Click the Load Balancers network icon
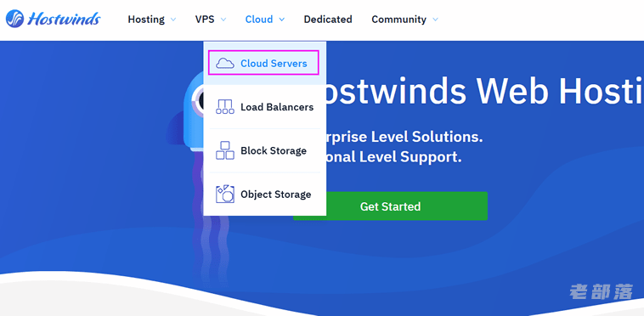 coord(225,107)
